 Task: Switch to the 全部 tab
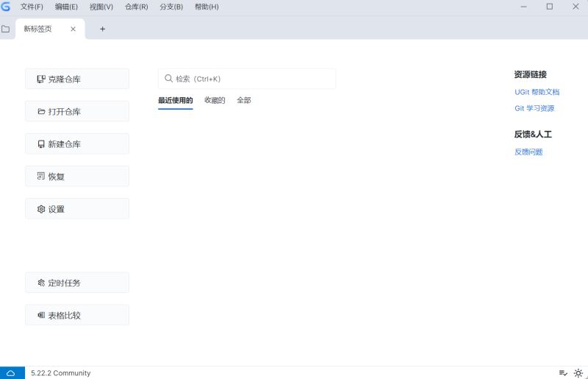point(243,100)
